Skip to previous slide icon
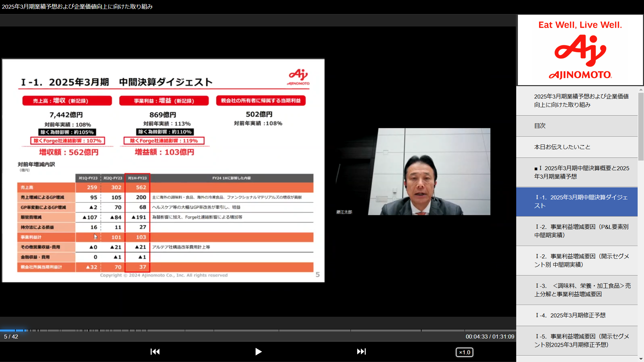 click(x=155, y=352)
